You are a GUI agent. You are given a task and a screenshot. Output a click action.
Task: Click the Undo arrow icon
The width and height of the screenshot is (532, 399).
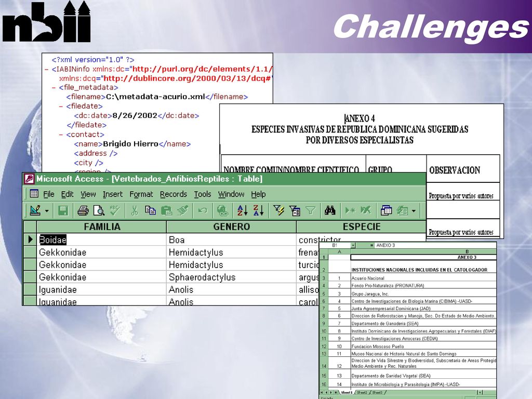coord(203,211)
